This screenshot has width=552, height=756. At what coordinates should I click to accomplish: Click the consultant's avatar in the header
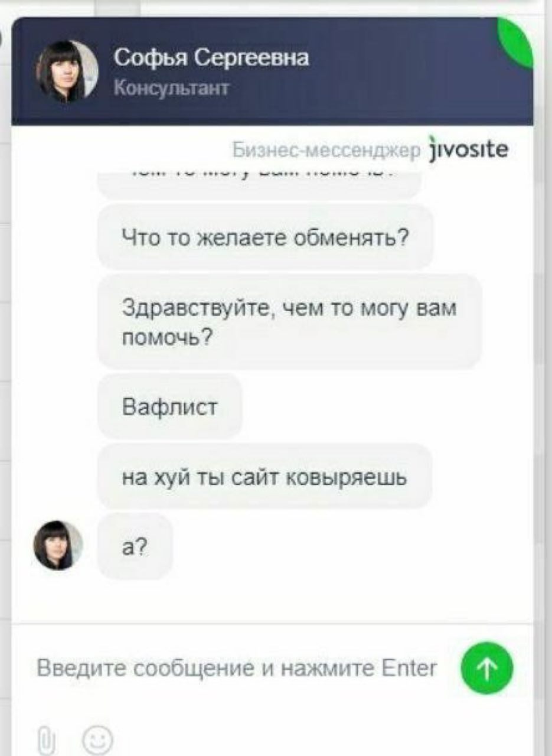(67, 71)
